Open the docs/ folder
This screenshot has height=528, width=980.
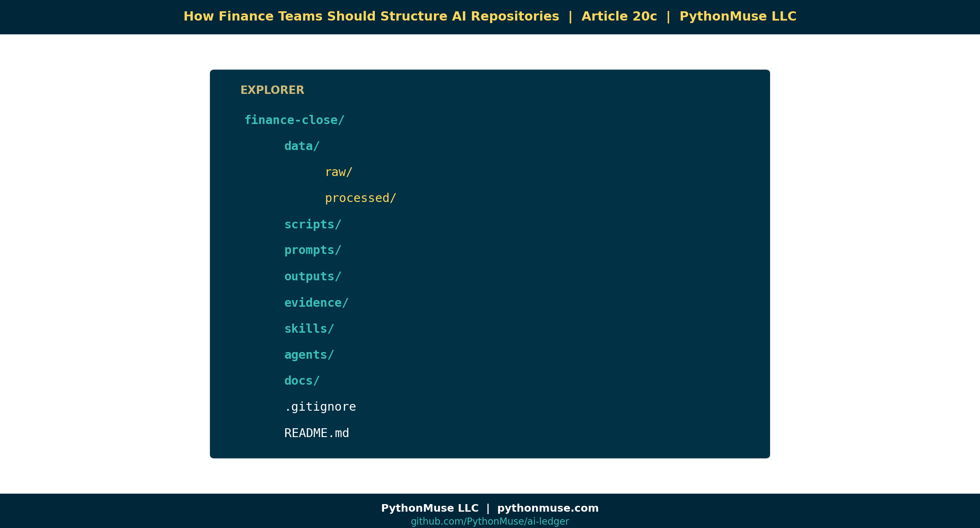click(302, 381)
